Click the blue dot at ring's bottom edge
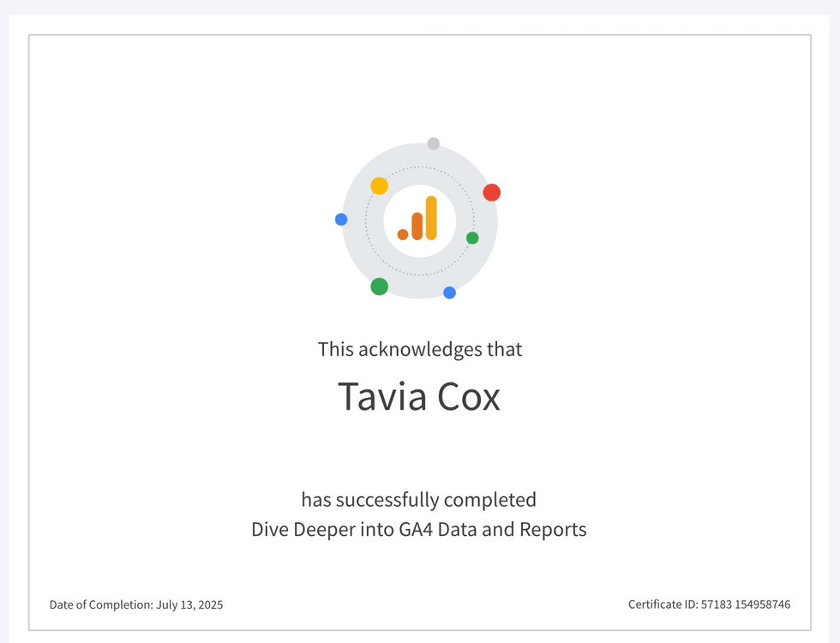840x643 pixels. pyautogui.click(x=449, y=292)
